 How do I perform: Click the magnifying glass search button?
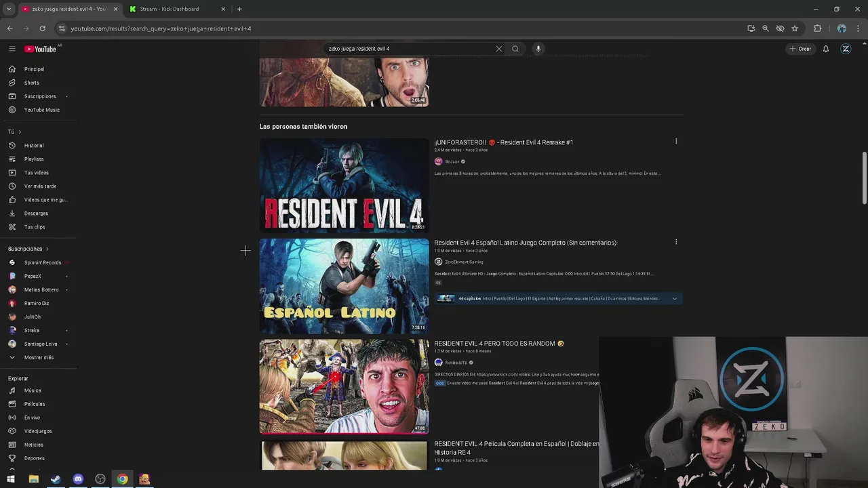pos(515,49)
